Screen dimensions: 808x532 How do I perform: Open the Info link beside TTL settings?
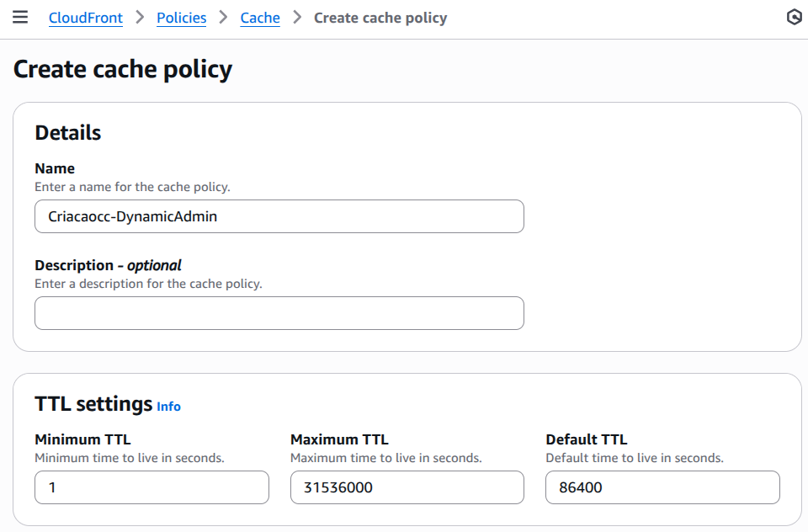click(168, 407)
